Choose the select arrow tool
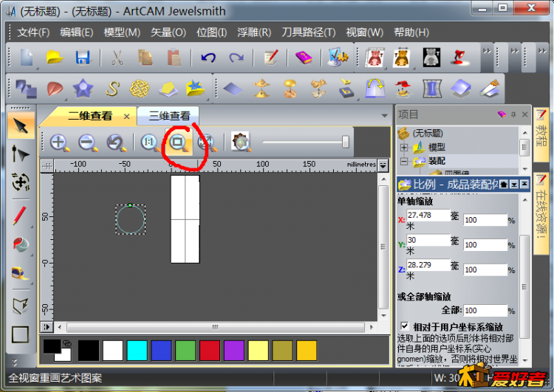The image size is (554, 392). coord(21,125)
